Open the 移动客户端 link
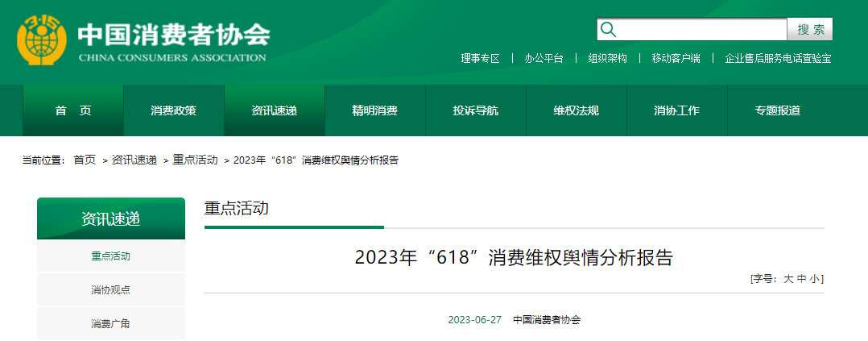This screenshot has height=341, width=868. click(676, 58)
